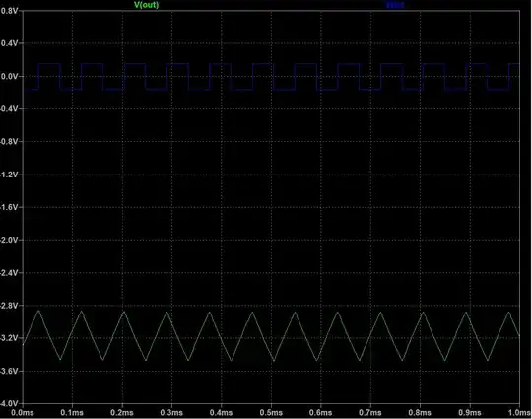This screenshot has width=532, height=419.
Task: Click the blue trace label at top
Action: [x=395, y=5]
